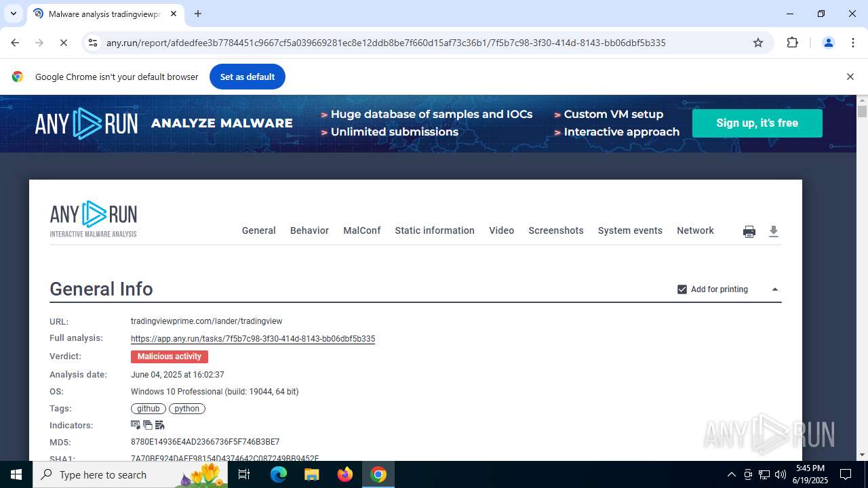
Task: Launch Firefox from taskbar
Action: pyautogui.click(x=345, y=474)
